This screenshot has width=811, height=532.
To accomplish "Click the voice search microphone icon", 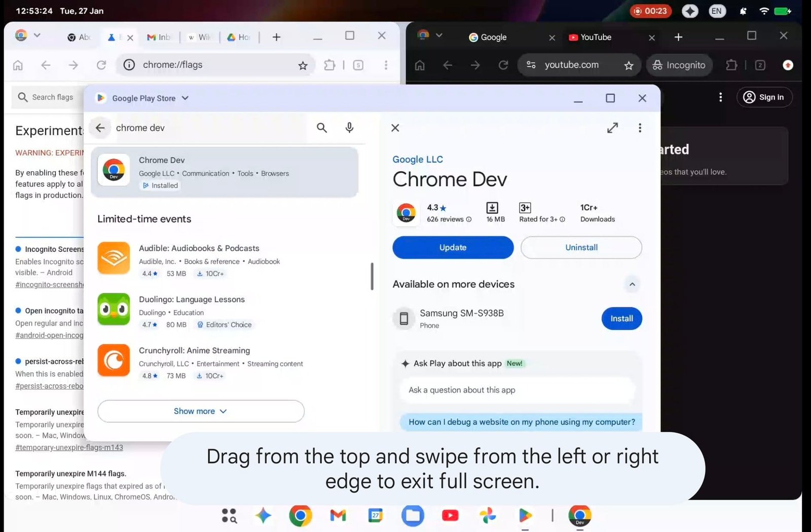I will [349, 128].
